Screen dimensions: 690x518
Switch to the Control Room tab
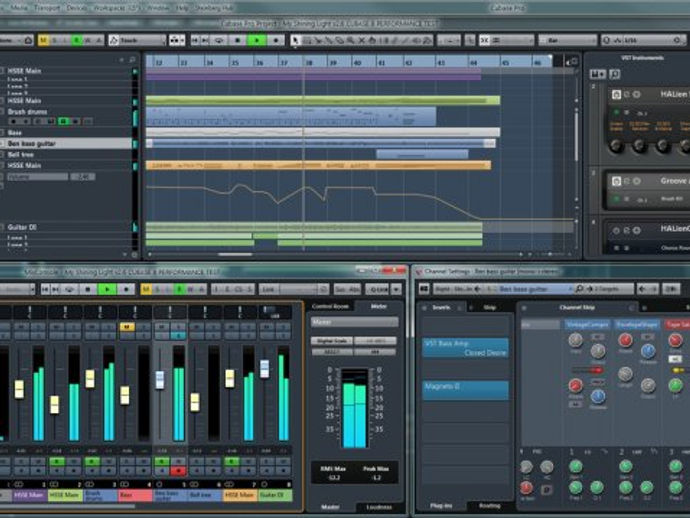point(330,306)
